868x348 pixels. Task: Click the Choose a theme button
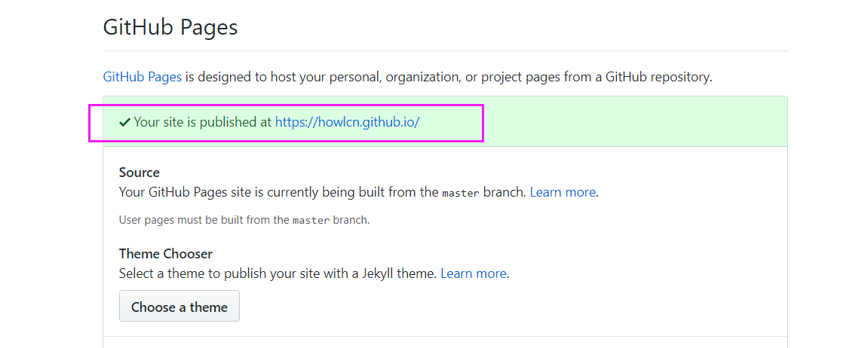(179, 306)
